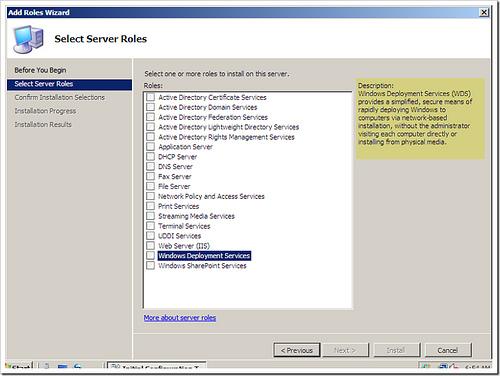Screen dimensions: 500x376
Task: Check Active Directory Rights Management Services
Action: [x=150, y=137]
